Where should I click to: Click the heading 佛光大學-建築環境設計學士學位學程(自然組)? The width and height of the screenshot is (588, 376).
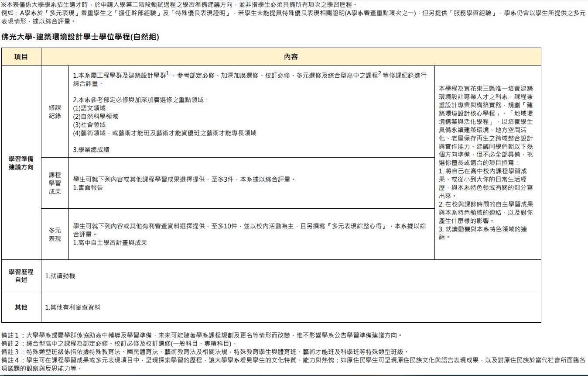[x=80, y=37]
